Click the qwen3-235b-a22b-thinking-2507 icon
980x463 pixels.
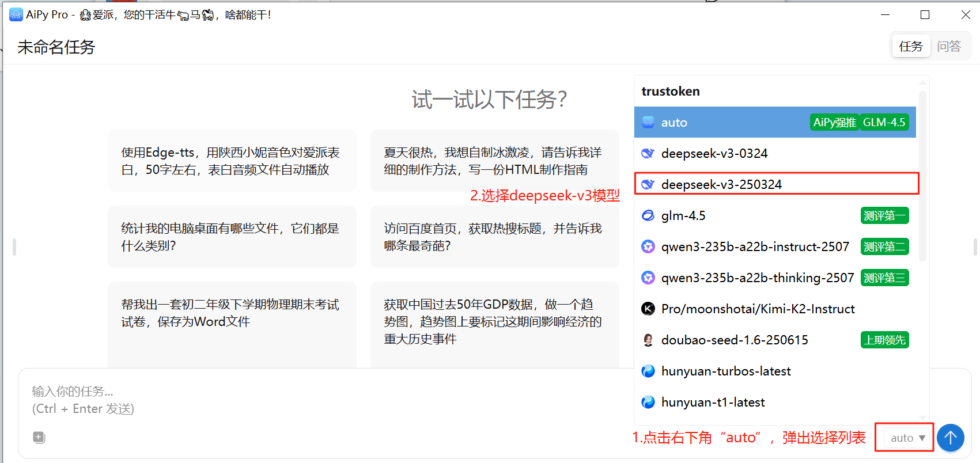pyautogui.click(x=648, y=278)
